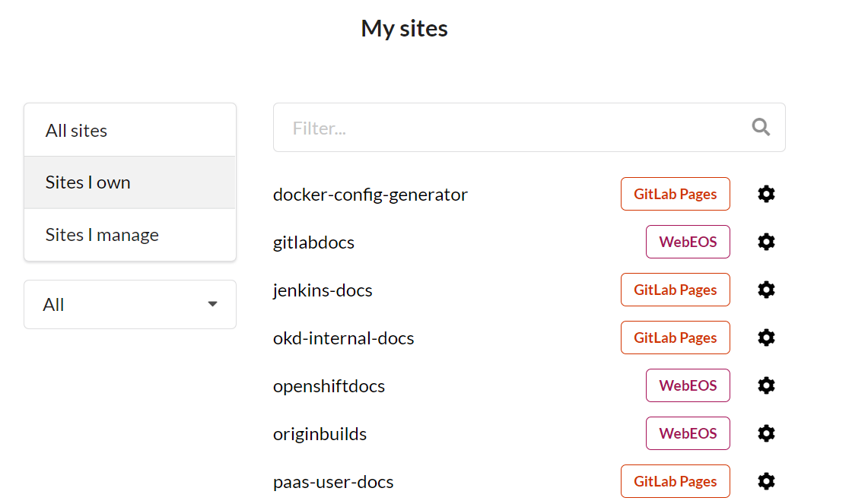Open settings gear for openshiftdocs
The image size is (868, 504).
pos(766,385)
